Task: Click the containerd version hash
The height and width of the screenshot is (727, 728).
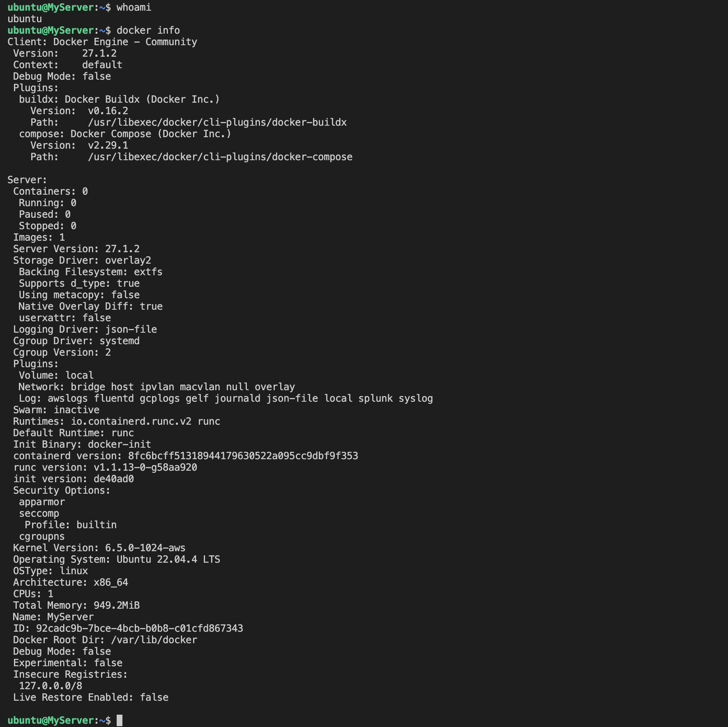Action: [243, 456]
